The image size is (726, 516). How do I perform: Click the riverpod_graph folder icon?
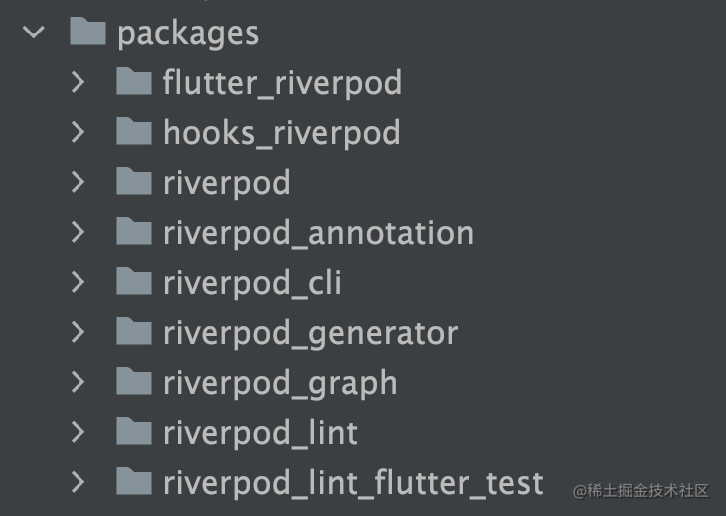click(x=133, y=381)
